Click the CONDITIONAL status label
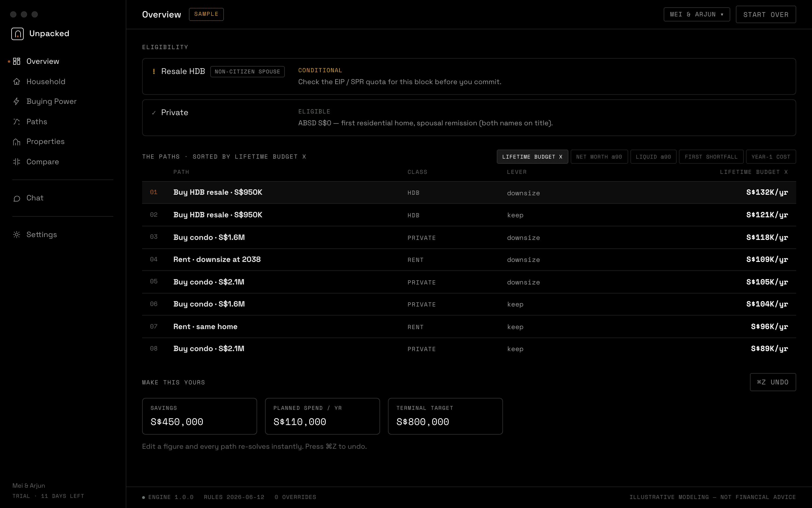 tap(320, 70)
